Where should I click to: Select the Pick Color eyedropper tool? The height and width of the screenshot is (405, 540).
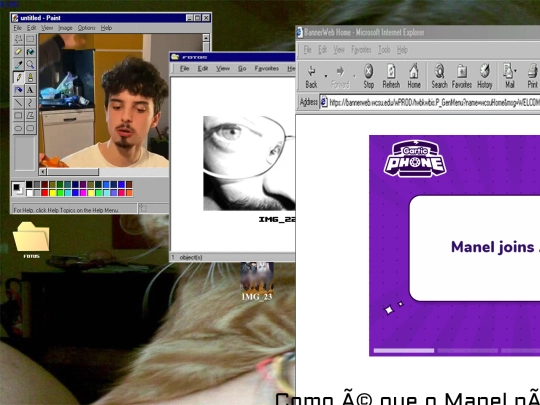click(x=18, y=65)
